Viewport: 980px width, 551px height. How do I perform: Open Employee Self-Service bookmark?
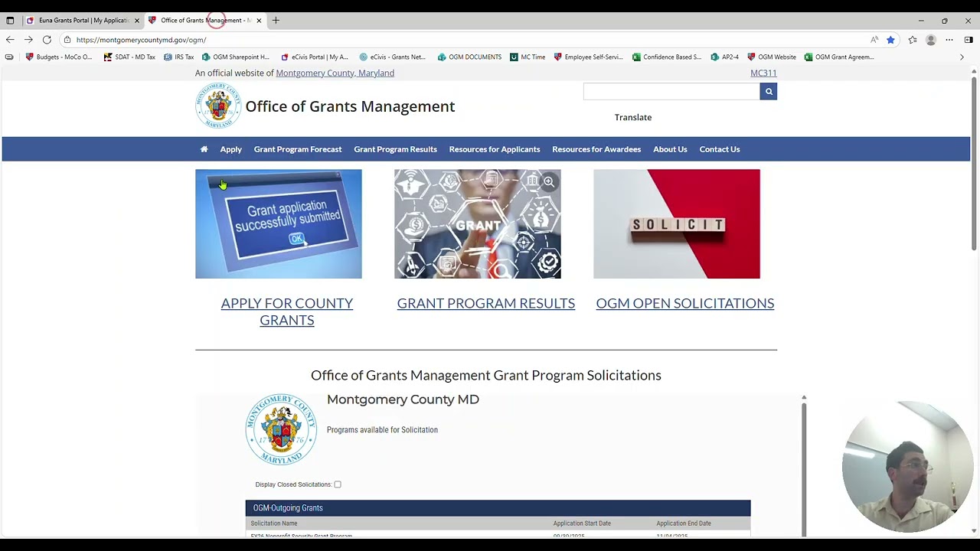point(588,57)
